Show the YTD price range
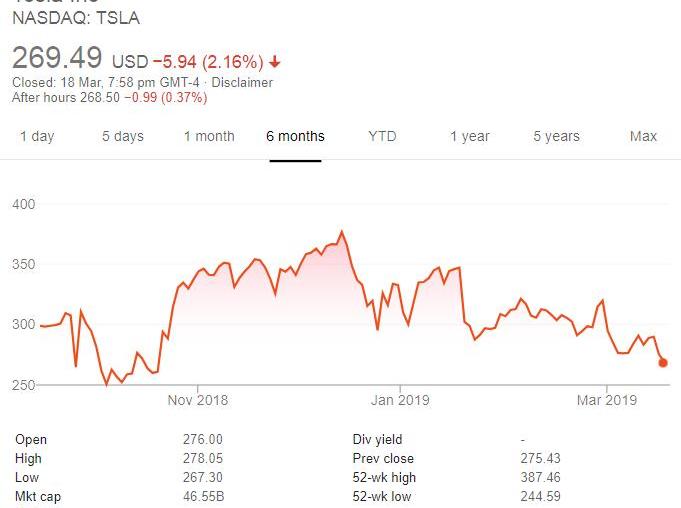Screen dimensions: 681x508 pyautogui.click(x=382, y=136)
